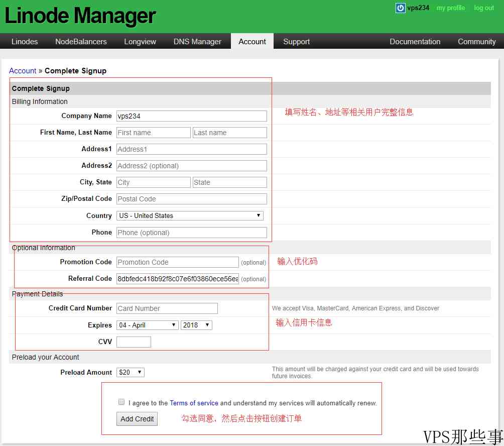This screenshot has height=446, width=504.
Task: Click the 'Optional Information' section heading
Action: (x=43, y=248)
